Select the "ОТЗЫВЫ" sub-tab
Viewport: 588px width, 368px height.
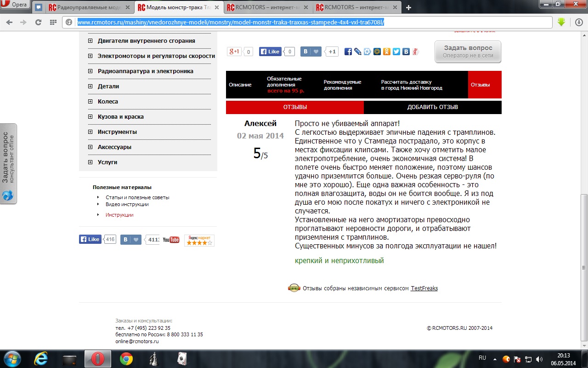pyautogui.click(x=295, y=107)
